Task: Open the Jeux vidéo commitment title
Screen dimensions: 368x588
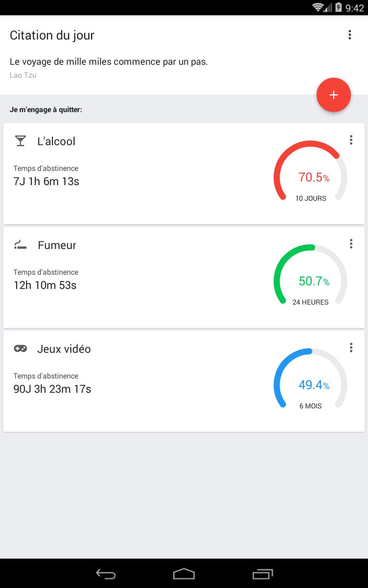Action: pyautogui.click(x=64, y=349)
